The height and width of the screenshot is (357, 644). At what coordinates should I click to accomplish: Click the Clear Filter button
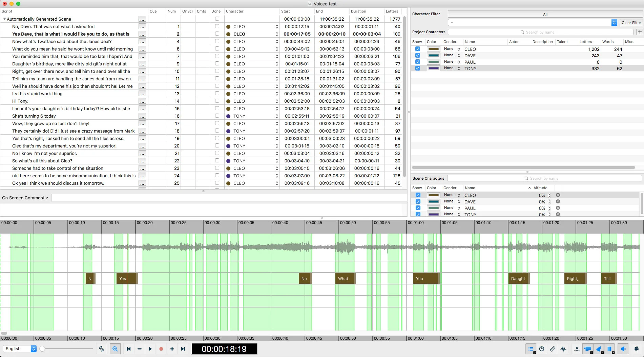631,23
